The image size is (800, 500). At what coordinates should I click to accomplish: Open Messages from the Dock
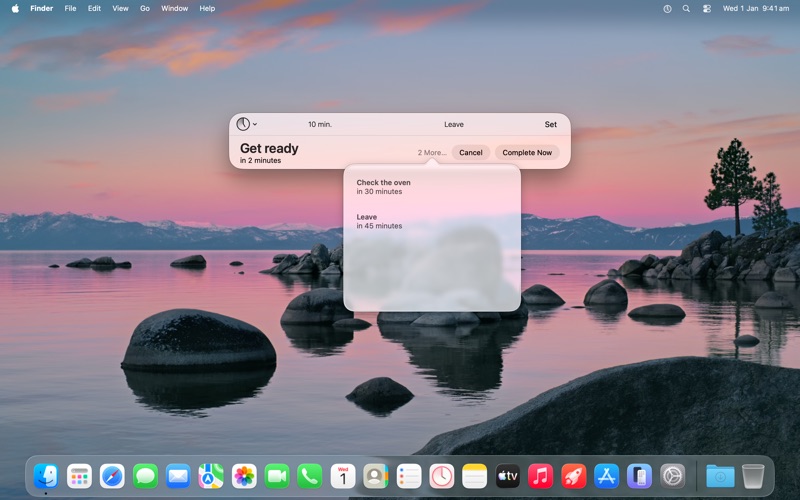click(x=145, y=476)
